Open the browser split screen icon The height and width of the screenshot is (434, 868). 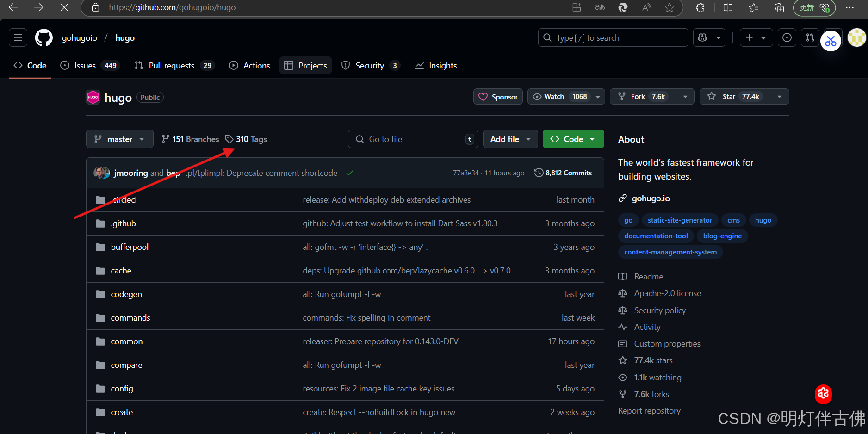(x=728, y=7)
